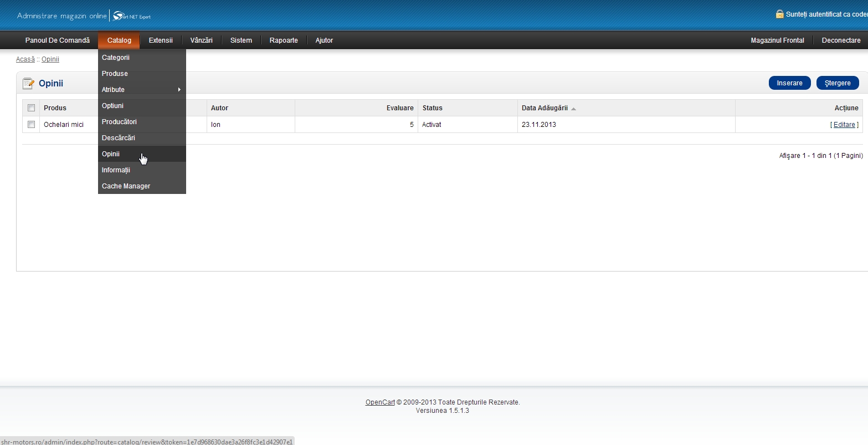This screenshot has width=868, height=445.
Task: Open the Extensii menu
Action: click(x=161, y=40)
